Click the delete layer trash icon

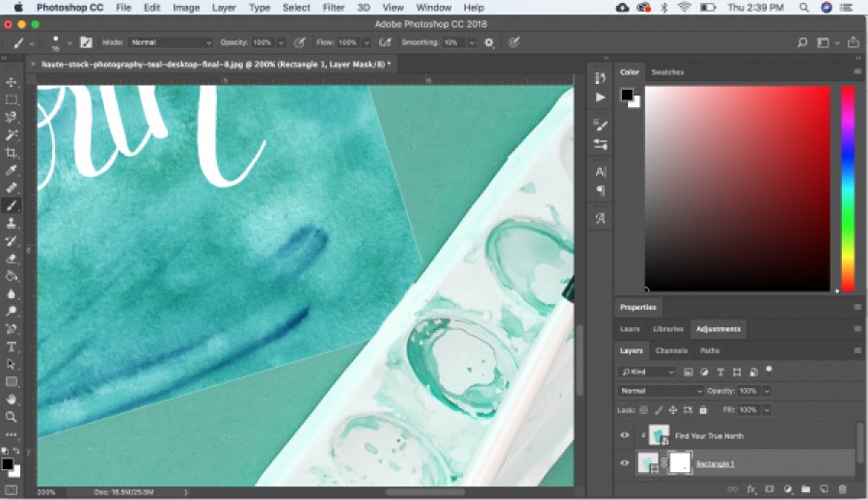click(x=842, y=489)
